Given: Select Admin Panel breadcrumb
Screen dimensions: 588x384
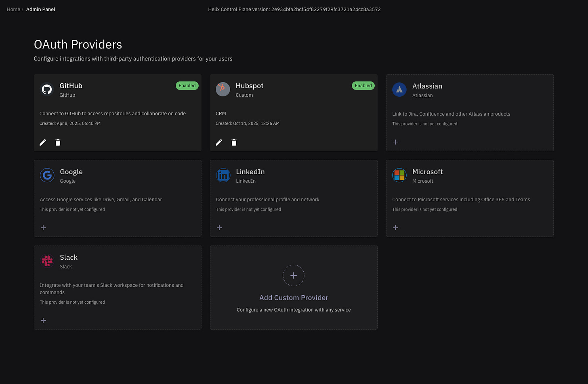Looking at the screenshot, I should tap(41, 9).
